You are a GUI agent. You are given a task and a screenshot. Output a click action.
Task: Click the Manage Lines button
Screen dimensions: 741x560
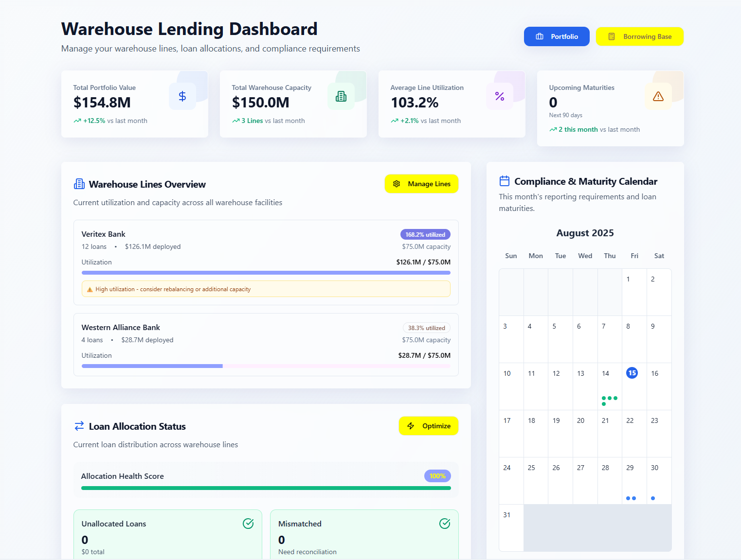[x=421, y=184]
